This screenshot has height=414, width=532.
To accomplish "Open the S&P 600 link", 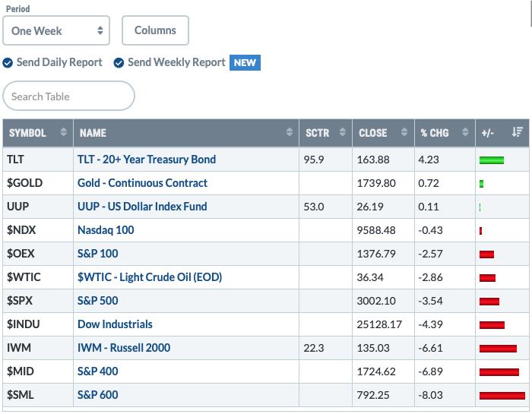I will click(98, 395).
